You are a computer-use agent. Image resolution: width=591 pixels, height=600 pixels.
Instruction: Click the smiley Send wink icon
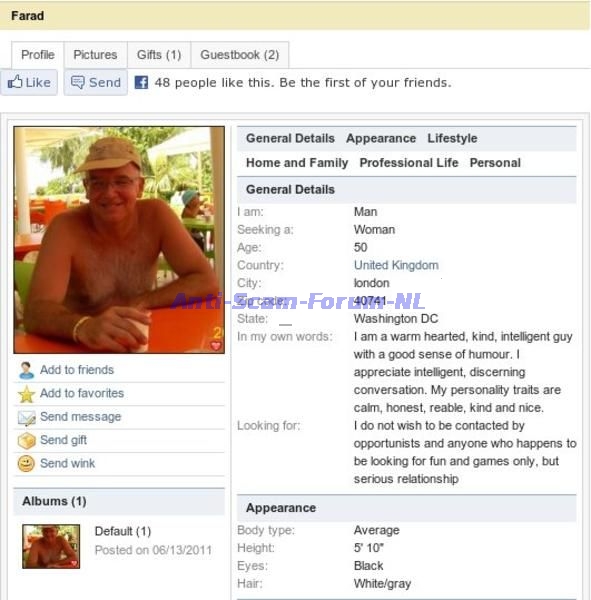(x=26, y=464)
